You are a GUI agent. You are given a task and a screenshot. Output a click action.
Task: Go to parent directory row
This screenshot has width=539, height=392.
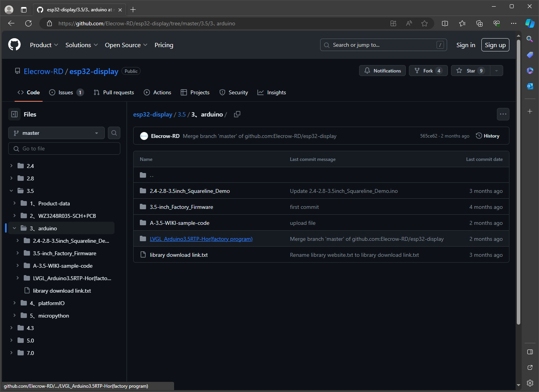click(321, 175)
